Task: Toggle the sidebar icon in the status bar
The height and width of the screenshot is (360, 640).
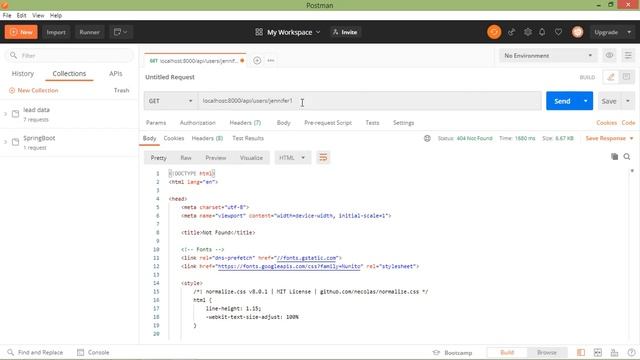Action: (x=581, y=353)
